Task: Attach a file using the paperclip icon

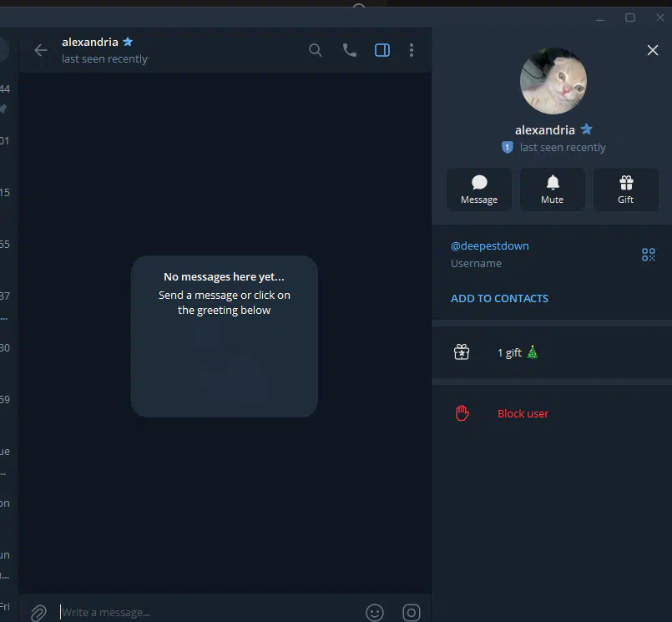Action: coord(38,613)
